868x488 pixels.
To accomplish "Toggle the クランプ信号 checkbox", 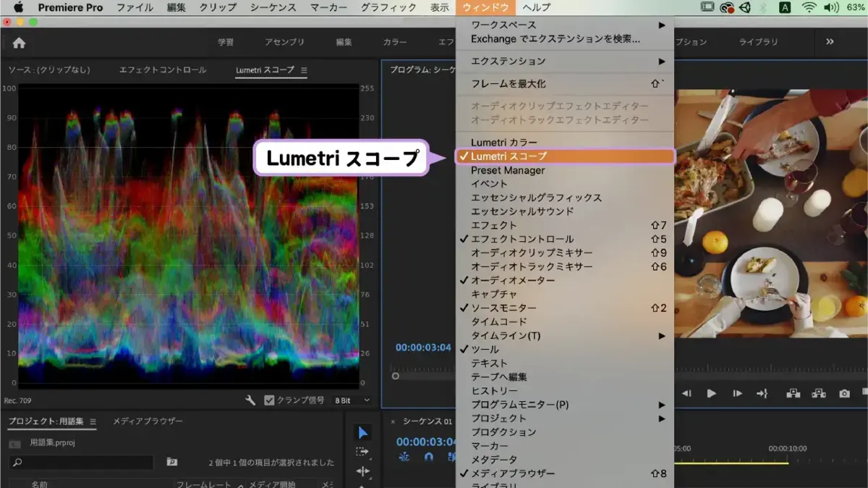I will pos(269,400).
